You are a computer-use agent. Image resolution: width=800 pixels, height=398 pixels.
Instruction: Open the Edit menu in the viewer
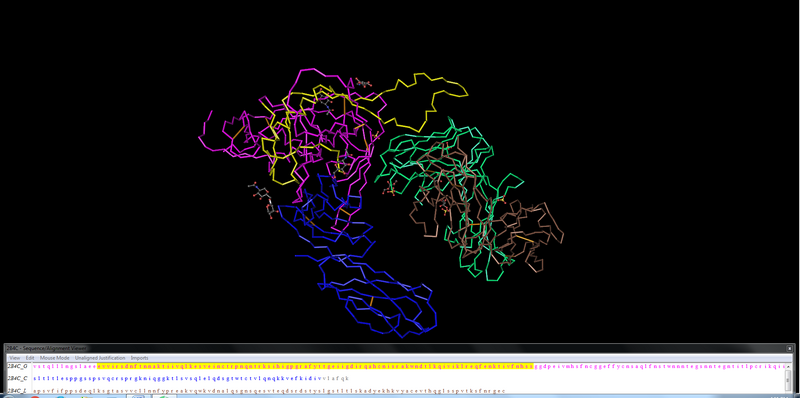(x=30, y=358)
